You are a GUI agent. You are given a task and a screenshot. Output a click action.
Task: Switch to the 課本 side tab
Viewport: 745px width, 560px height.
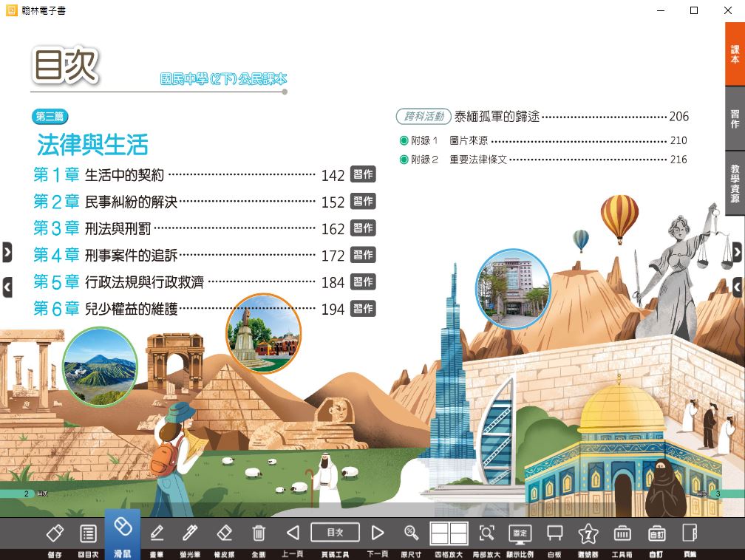pyautogui.click(x=735, y=54)
